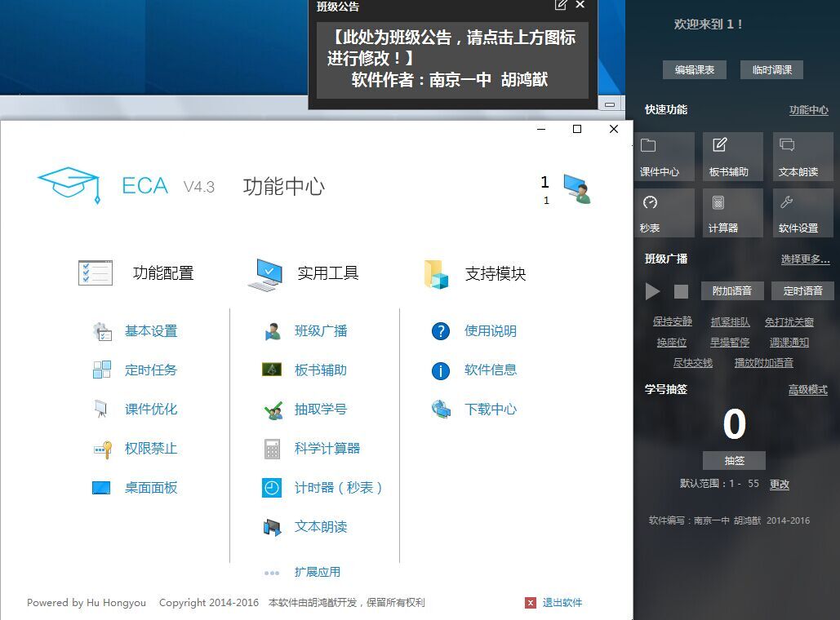Open the 文本朗读 icon in function center
840x620 pixels.
272,527
